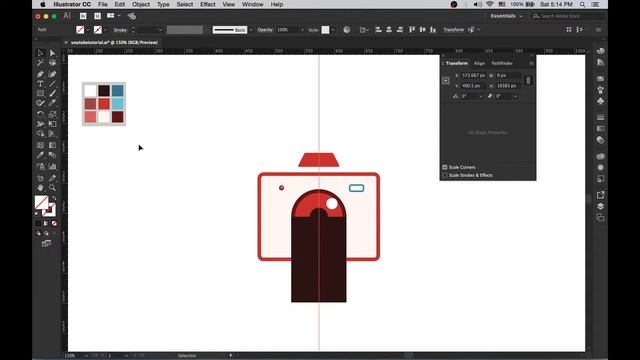This screenshot has height=360, width=640.
Task: Click Vertical Align Top in control bar
Action: tap(412, 29)
